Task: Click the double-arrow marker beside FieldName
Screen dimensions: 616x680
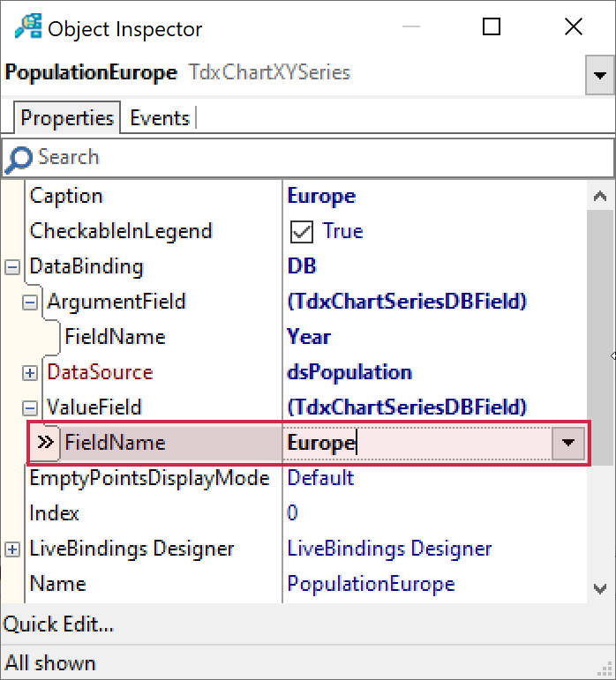Action: coord(44,443)
